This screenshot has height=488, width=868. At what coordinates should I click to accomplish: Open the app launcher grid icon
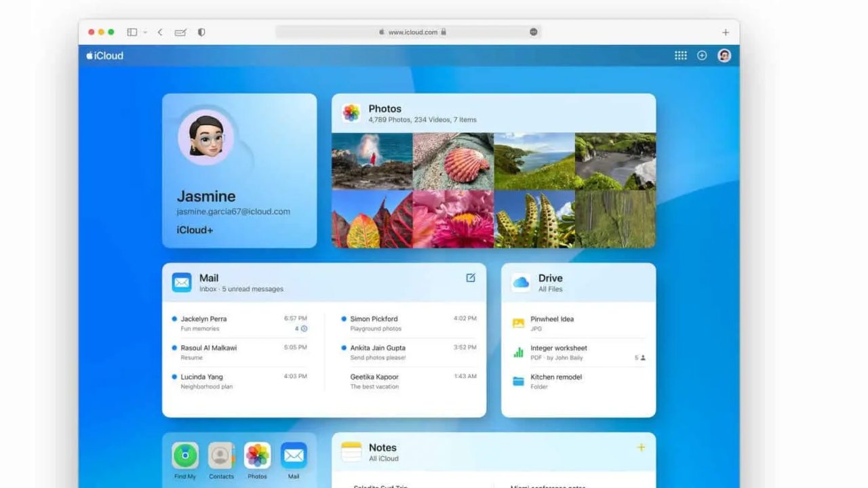(681, 56)
